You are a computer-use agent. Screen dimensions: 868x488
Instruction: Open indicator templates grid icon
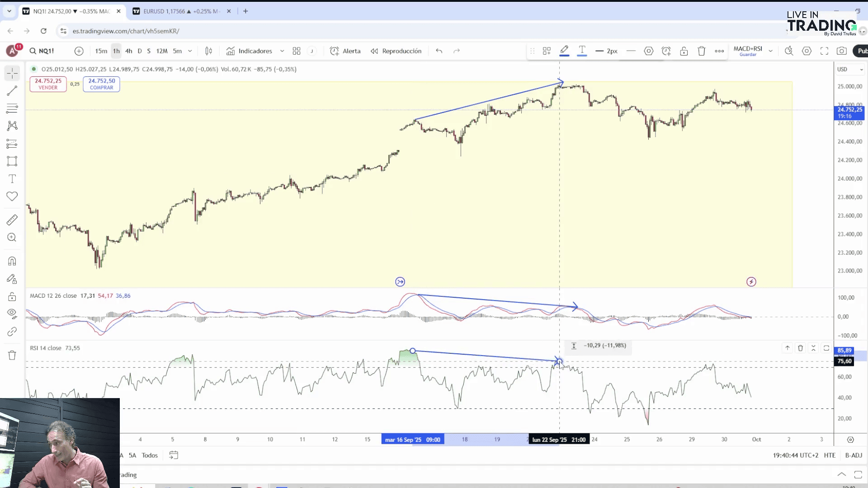tap(297, 51)
